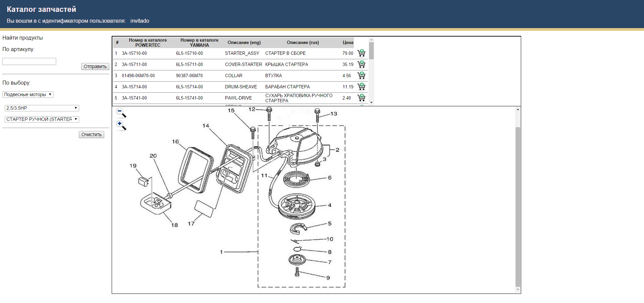Select part number 3A-15710-00
This screenshot has width=644, height=303.
(134, 53)
